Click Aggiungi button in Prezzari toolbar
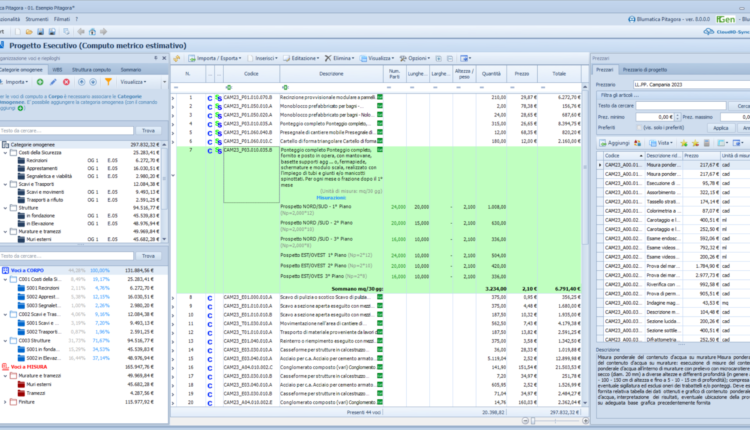The width and height of the screenshot is (750, 430). 615,143
